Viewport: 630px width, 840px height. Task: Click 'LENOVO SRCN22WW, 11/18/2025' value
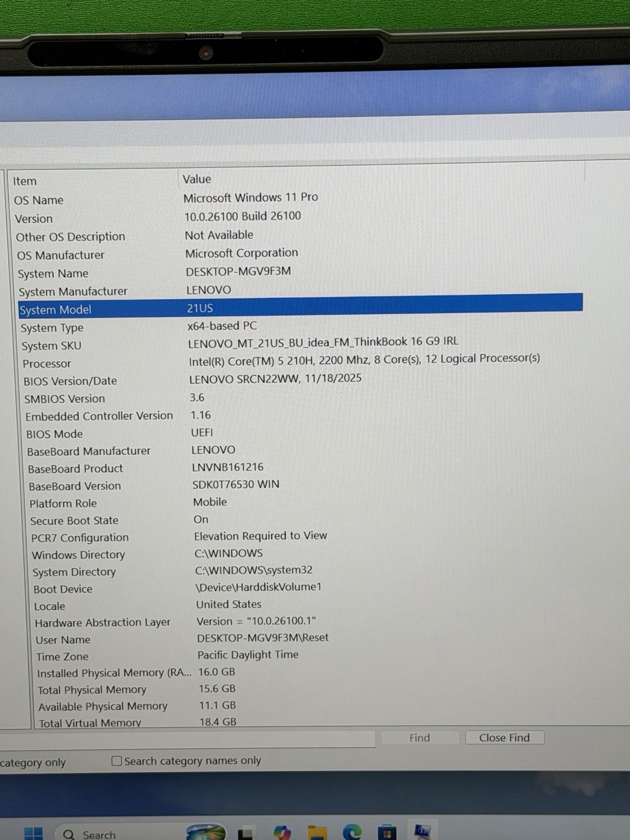tap(275, 379)
